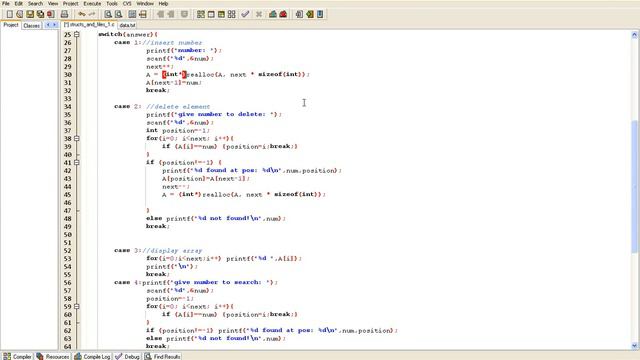
Task: Click the editor scrollbar up arrow
Action: coord(635,35)
